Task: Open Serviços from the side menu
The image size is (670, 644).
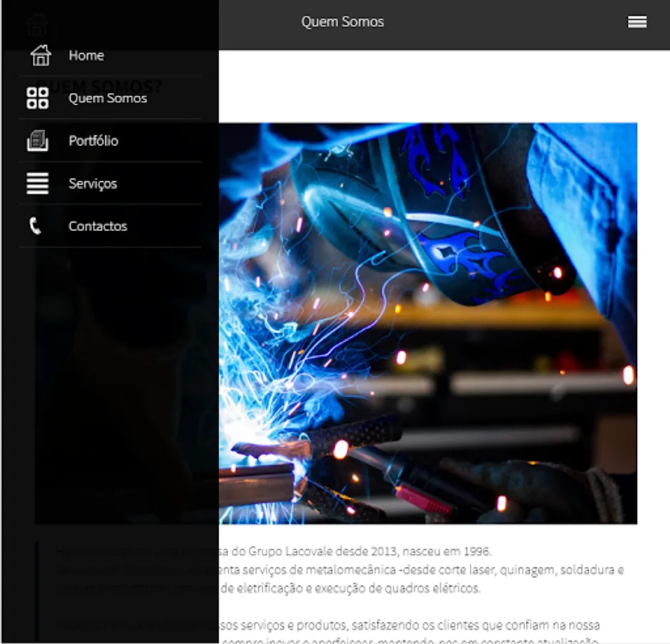Action: pos(110,183)
